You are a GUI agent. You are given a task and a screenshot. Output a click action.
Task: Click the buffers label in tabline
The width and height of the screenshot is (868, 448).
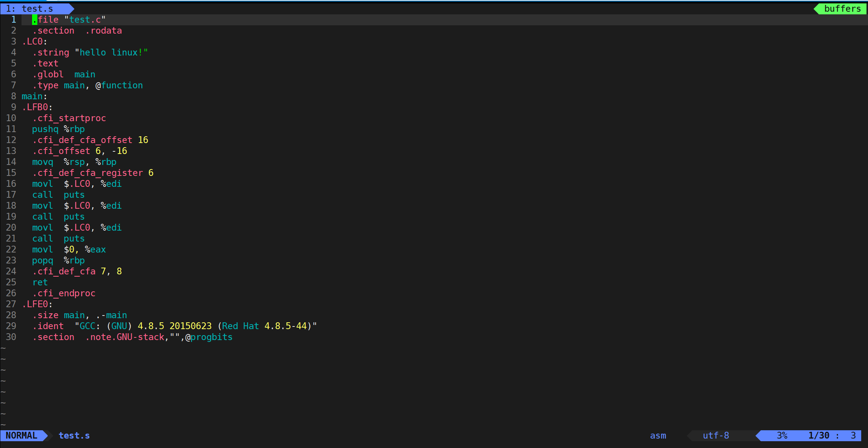(842, 9)
